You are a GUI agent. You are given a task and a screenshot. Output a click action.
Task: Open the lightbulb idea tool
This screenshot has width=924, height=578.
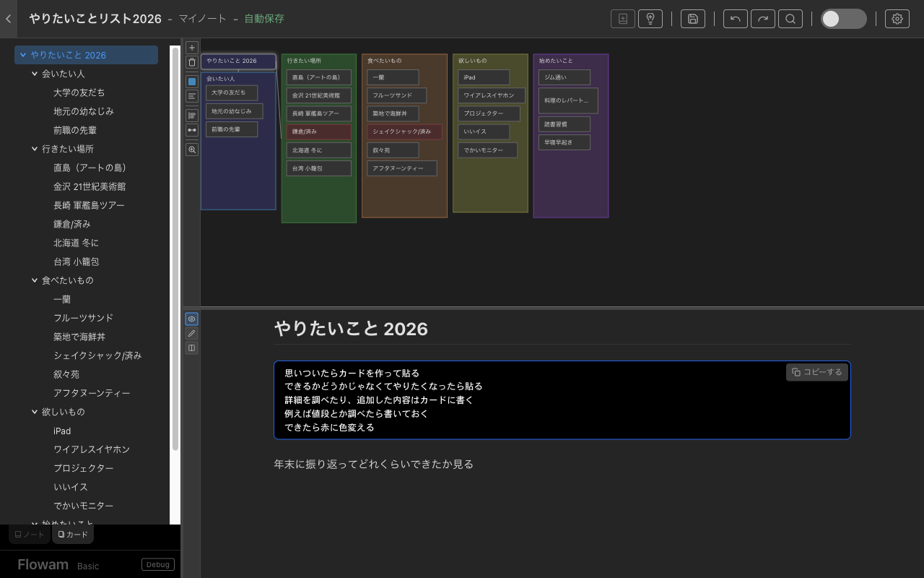coord(650,19)
